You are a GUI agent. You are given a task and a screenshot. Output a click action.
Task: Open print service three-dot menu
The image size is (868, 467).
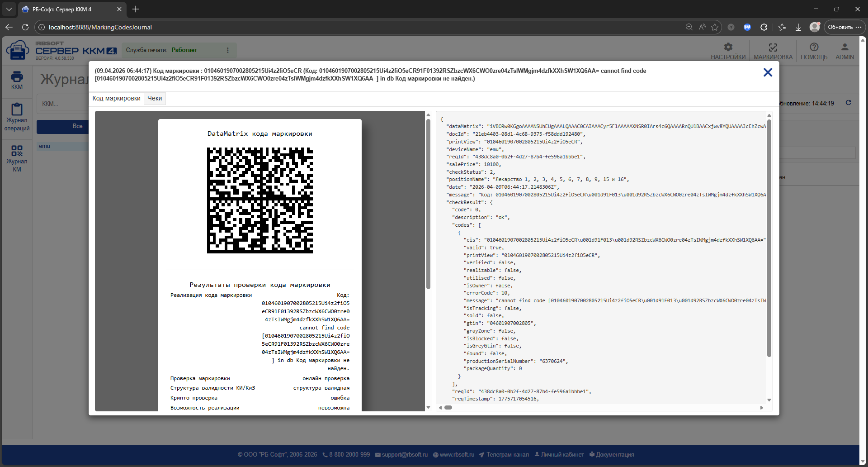[228, 50]
